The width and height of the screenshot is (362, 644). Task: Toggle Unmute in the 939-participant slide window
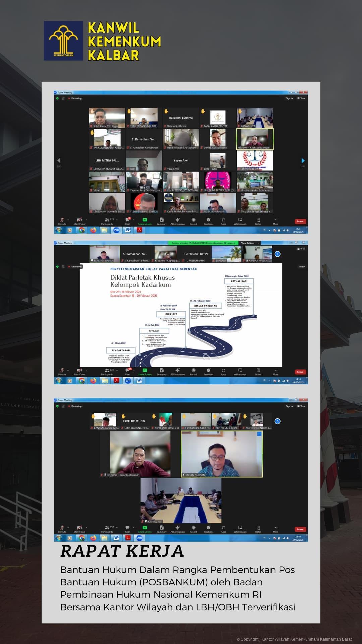coord(62,372)
